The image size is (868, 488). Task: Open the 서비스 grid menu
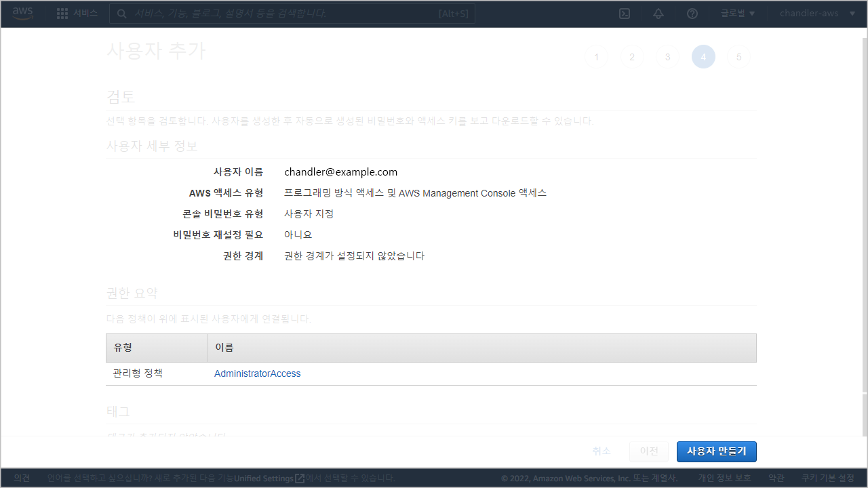click(x=77, y=14)
